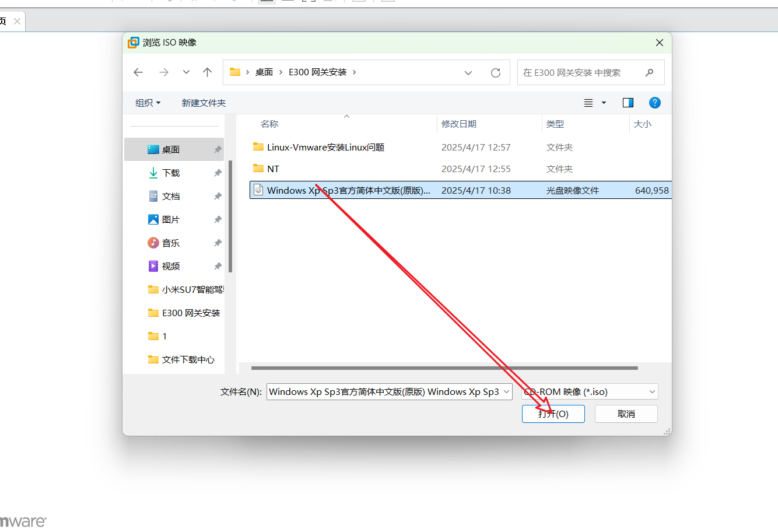Click pin icon next to 音乐
The height and width of the screenshot is (532, 778).
click(218, 243)
